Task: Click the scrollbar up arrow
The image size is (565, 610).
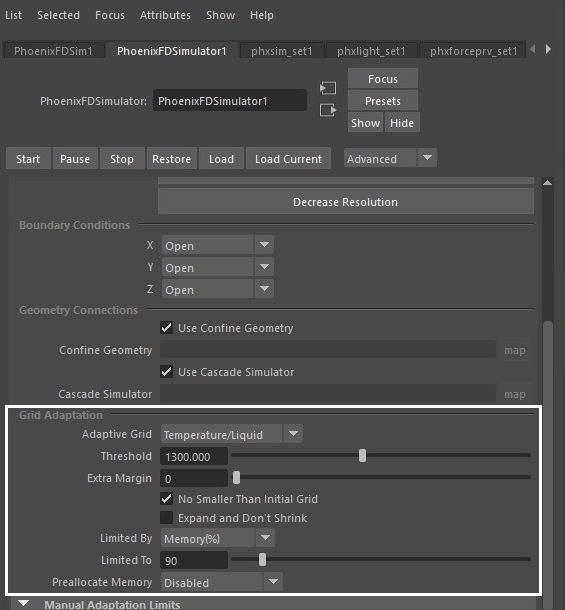Action: 547,183
